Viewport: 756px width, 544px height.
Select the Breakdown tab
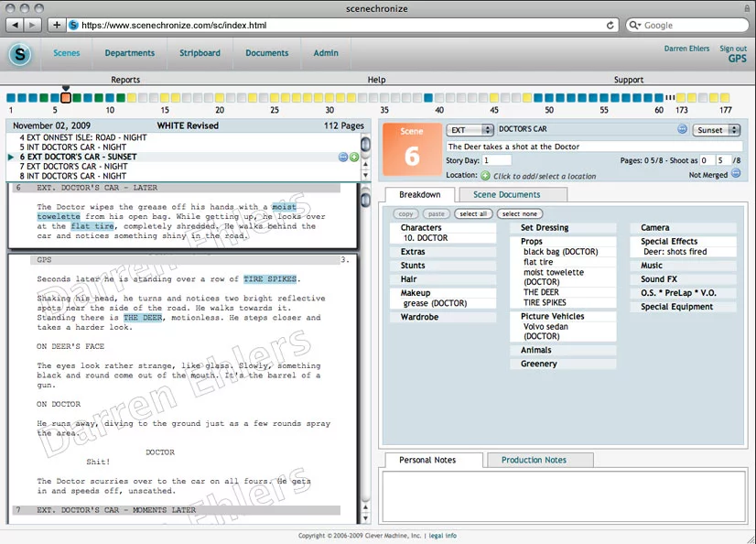419,194
